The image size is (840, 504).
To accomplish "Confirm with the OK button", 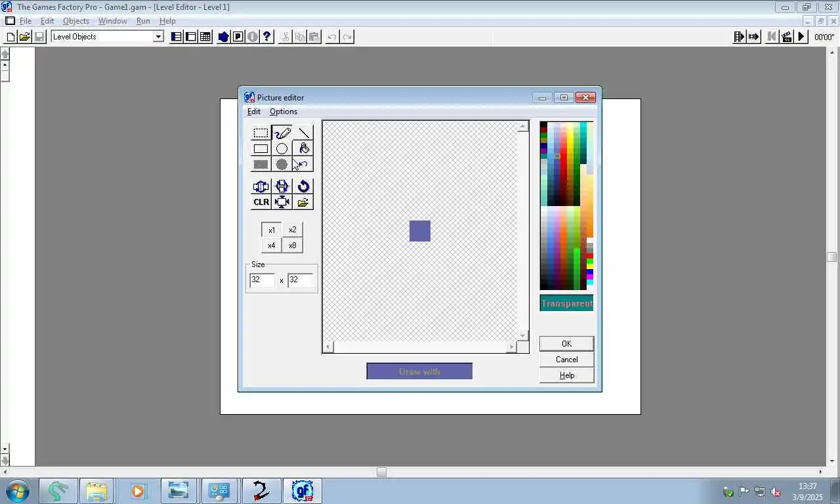I will (566, 344).
